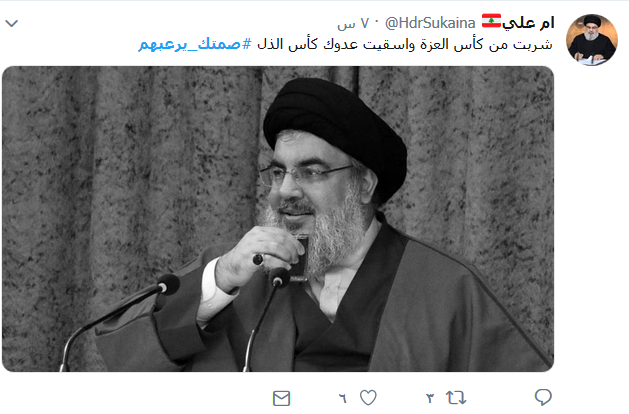Open the profile avatar picture
629x414 pixels.
pyautogui.click(x=591, y=40)
